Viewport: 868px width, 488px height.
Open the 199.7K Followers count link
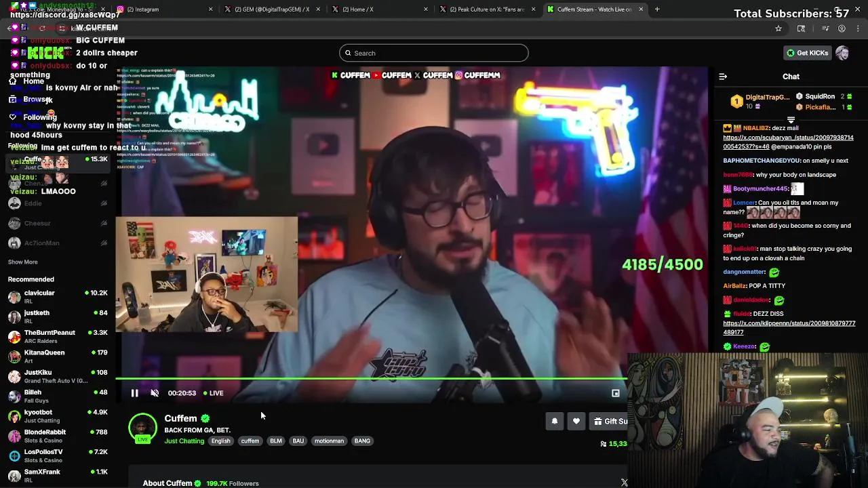click(233, 483)
